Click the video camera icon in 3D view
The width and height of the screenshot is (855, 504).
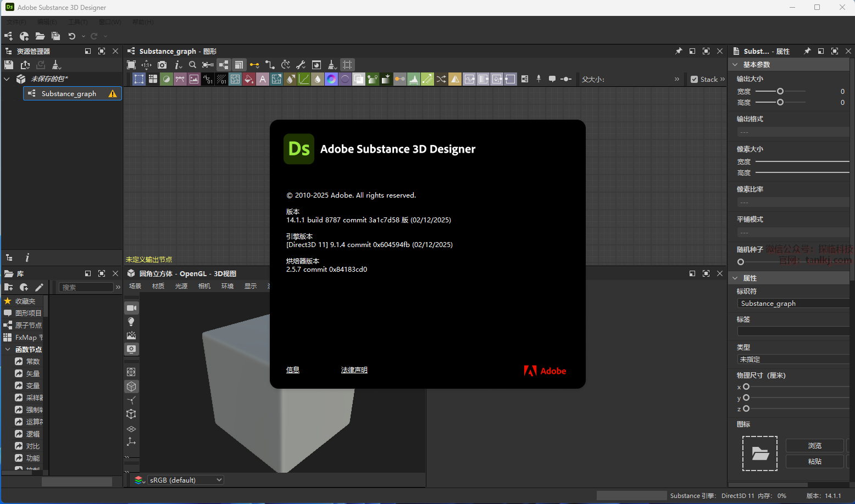[131, 308]
